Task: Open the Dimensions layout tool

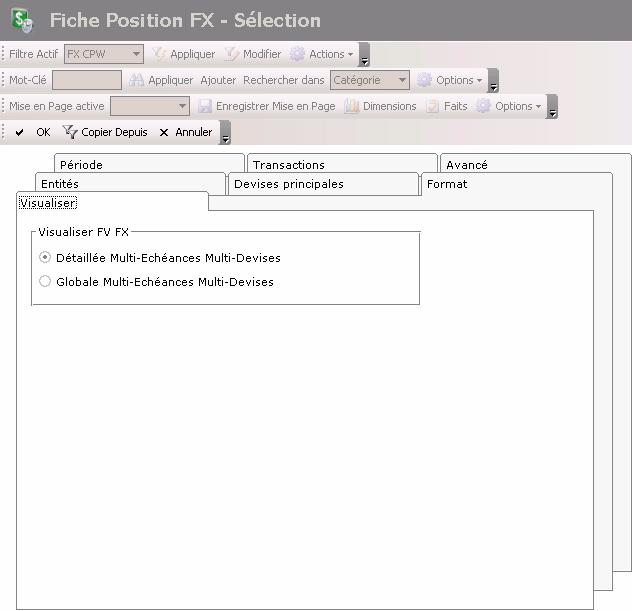Action: [352, 106]
